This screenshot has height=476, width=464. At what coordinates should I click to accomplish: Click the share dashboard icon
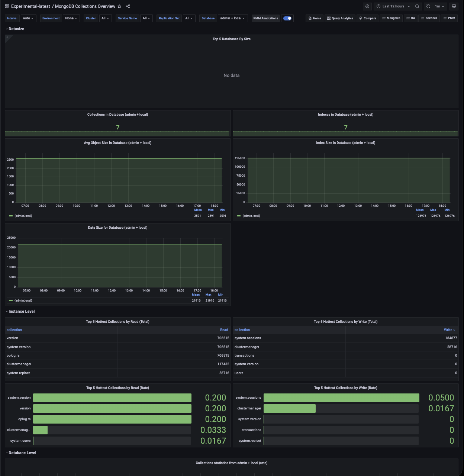click(x=128, y=6)
